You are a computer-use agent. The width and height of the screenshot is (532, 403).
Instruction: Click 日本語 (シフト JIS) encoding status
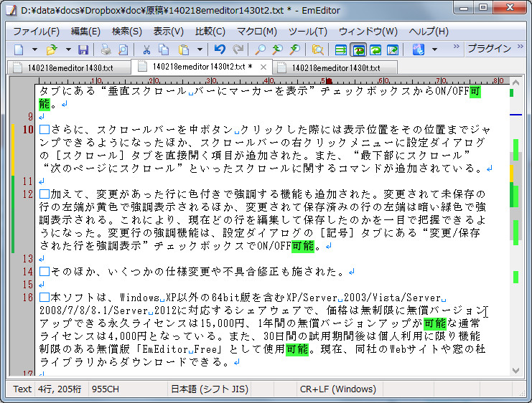(210, 389)
